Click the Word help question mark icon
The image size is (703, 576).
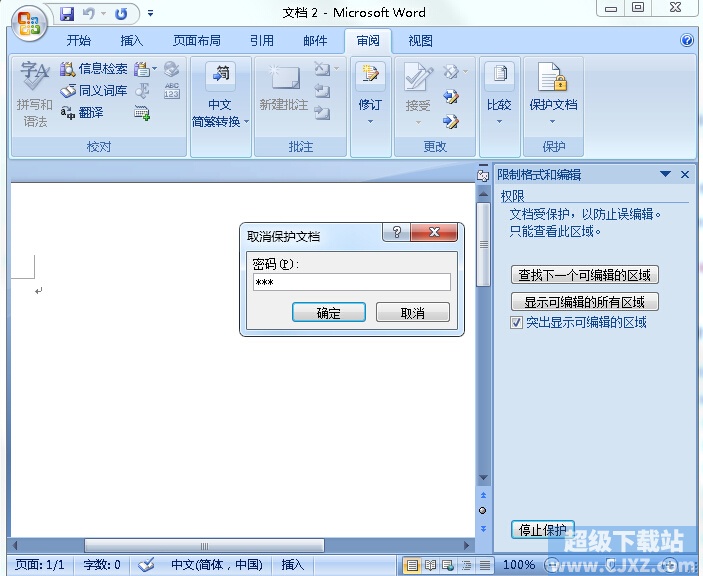click(x=687, y=41)
